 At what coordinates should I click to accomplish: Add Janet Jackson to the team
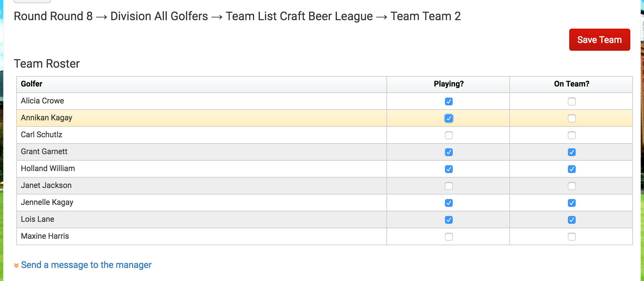tap(572, 186)
